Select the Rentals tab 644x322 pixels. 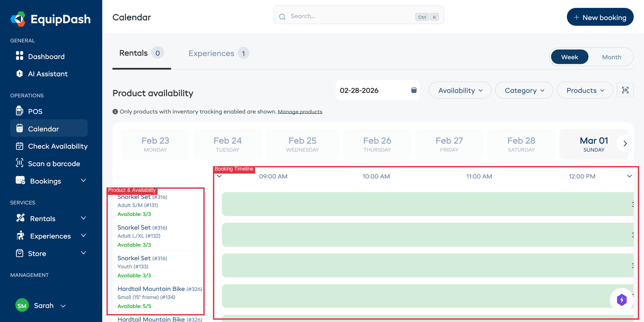[x=134, y=53]
